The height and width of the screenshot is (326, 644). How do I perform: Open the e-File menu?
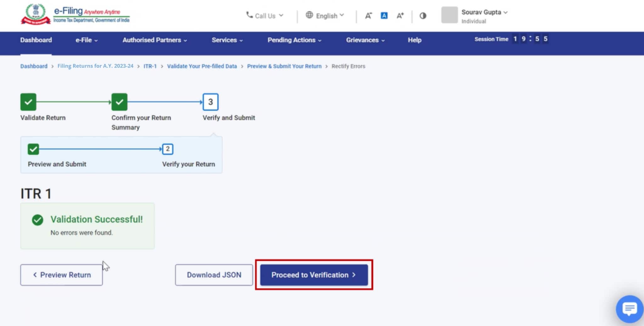86,40
